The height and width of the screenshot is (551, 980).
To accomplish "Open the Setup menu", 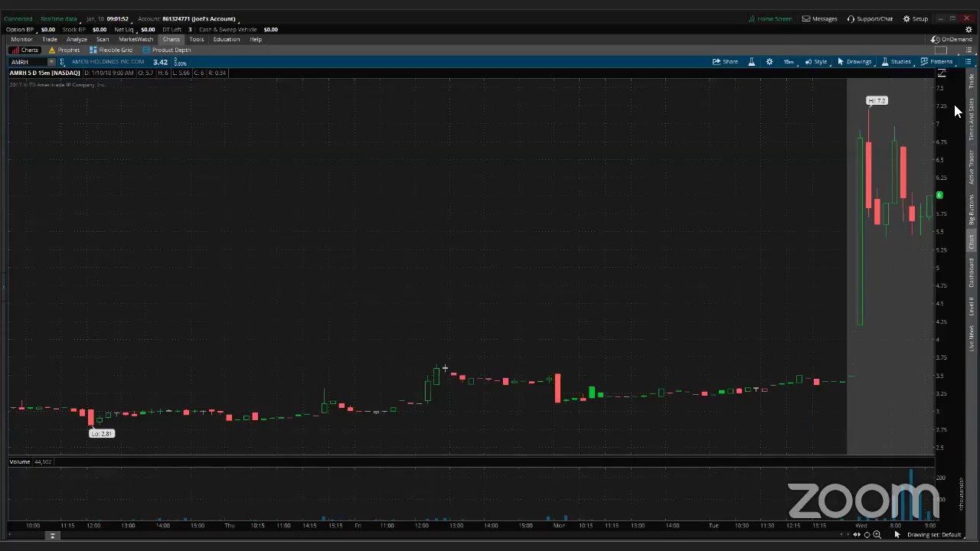I will click(915, 18).
